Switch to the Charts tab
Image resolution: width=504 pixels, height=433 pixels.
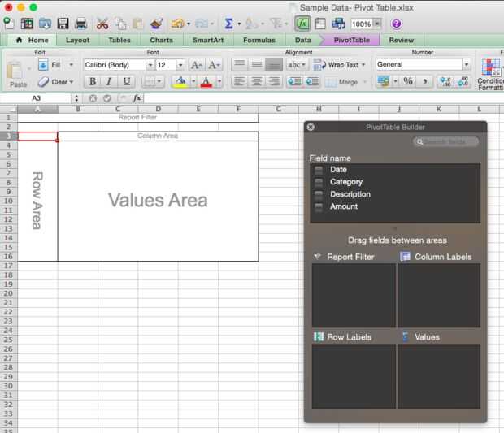click(x=161, y=40)
